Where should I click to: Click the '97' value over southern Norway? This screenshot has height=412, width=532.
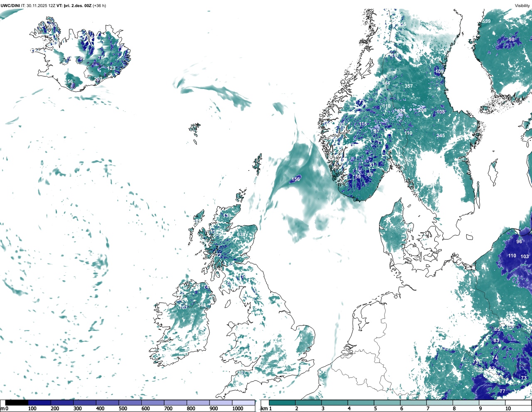point(377,131)
